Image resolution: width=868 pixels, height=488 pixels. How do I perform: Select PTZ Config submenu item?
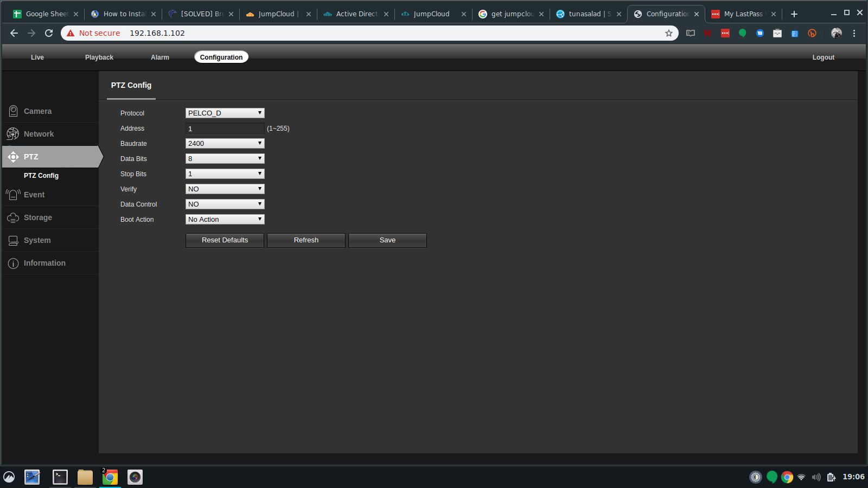[x=41, y=176]
